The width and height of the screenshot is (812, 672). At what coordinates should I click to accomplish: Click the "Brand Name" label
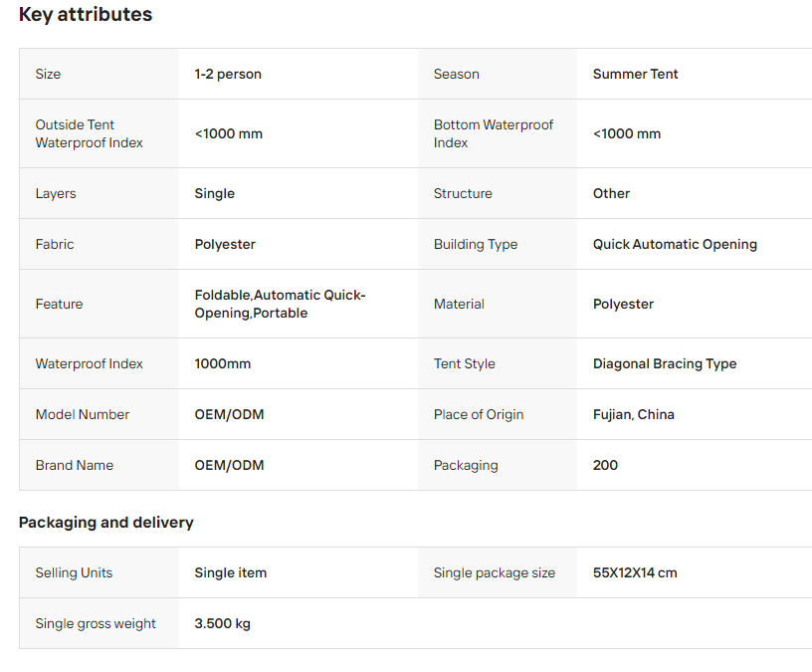75,465
